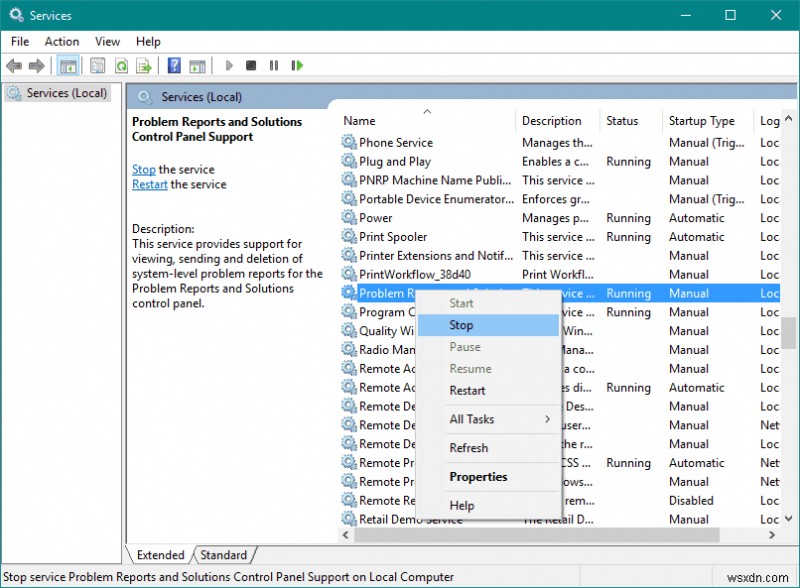The image size is (800, 588).
Task: Click the Restart the service link
Action: (x=149, y=184)
